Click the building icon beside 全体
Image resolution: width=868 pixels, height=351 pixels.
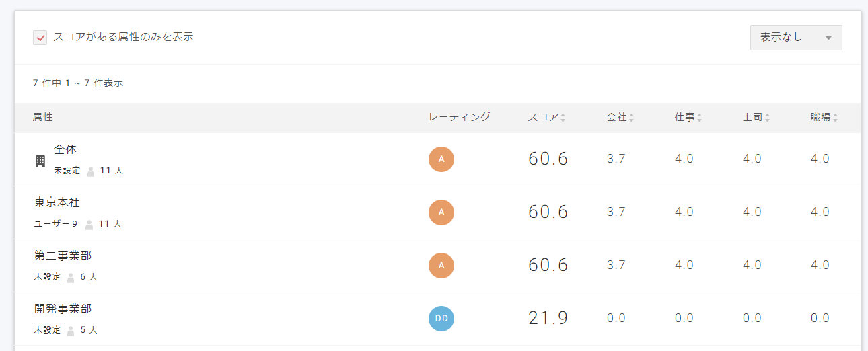pos(40,161)
